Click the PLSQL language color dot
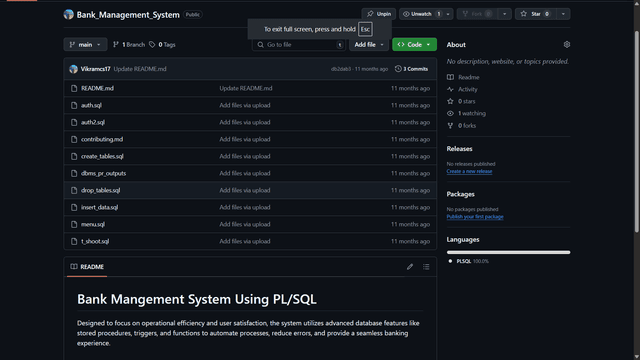Image resolution: width=640 pixels, height=360 pixels. 450,261
